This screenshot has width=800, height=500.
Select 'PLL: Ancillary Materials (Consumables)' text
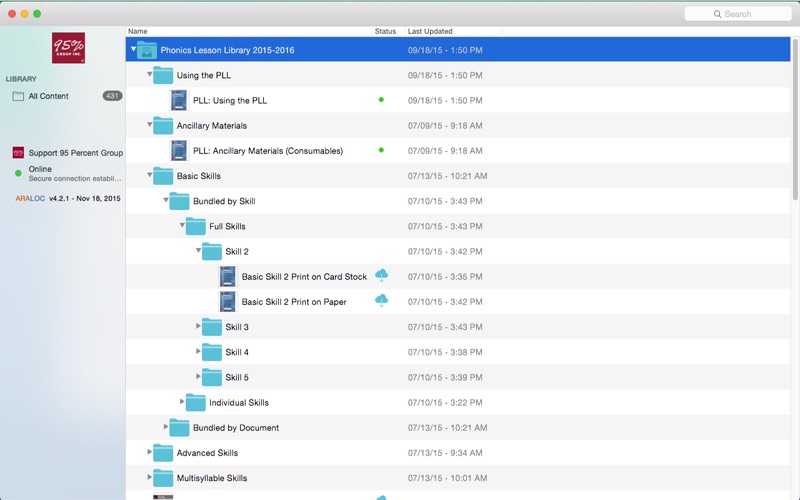(x=268, y=151)
